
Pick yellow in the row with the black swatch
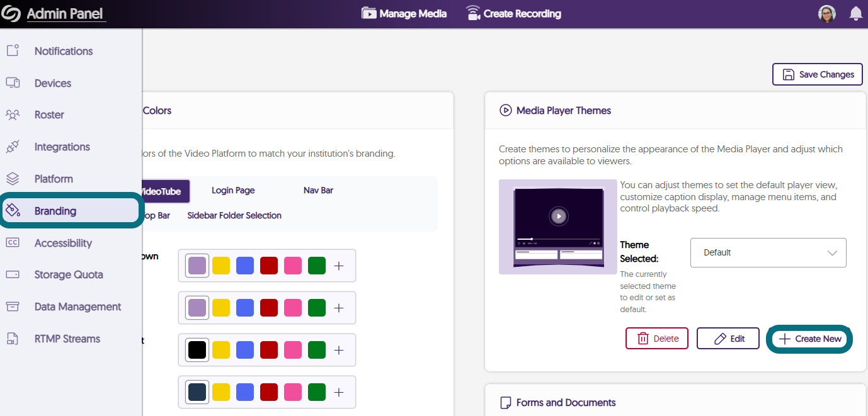click(x=221, y=350)
